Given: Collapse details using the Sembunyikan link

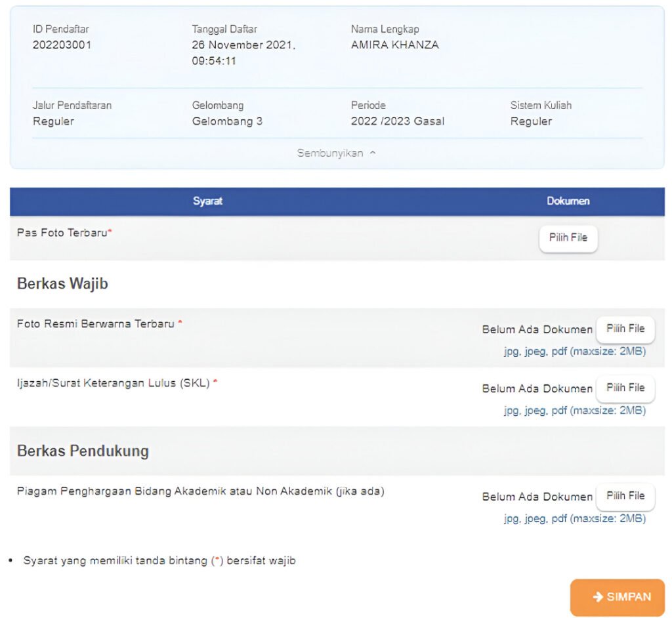Looking at the screenshot, I should click(331, 153).
